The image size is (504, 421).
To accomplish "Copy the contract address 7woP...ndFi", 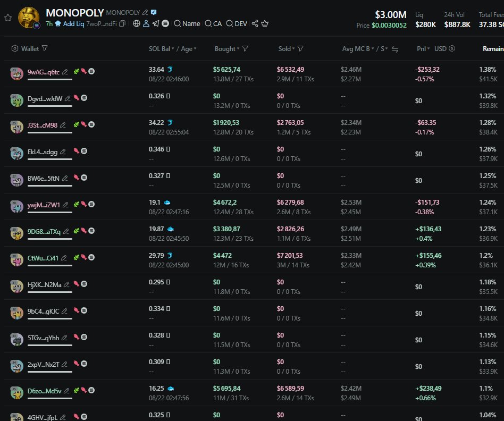I will click(122, 24).
